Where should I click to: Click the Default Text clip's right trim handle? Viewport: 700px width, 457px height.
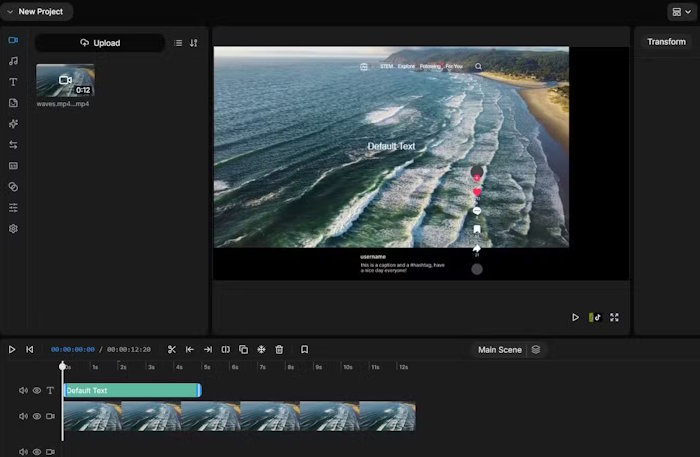[199, 391]
